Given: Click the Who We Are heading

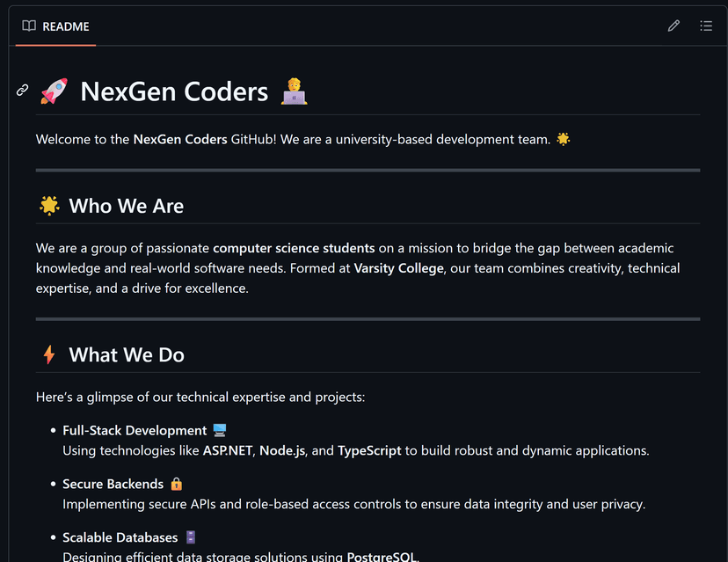Looking at the screenshot, I should point(127,206).
